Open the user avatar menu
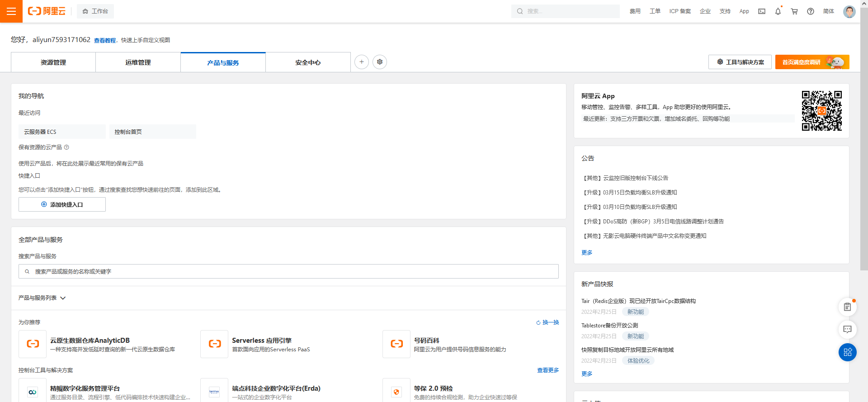The height and width of the screenshot is (402, 868). pyautogui.click(x=849, y=11)
